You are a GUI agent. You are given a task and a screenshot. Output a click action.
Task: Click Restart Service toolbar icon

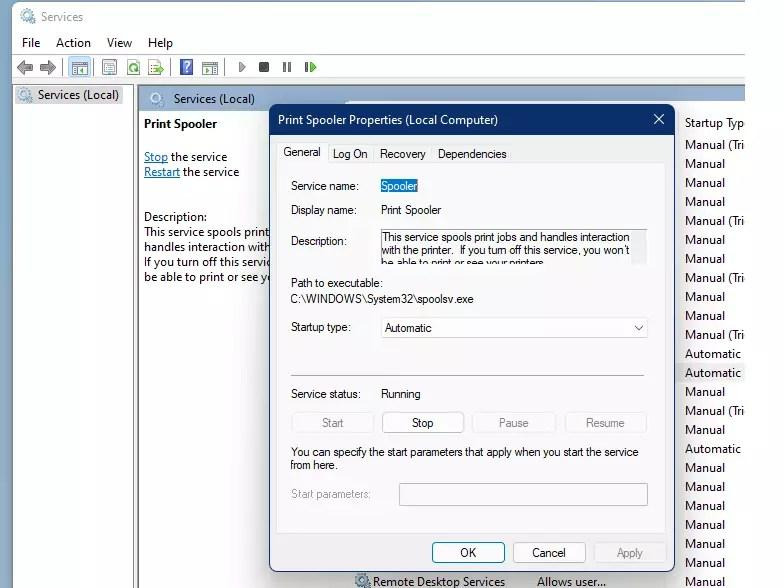pyautogui.click(x=310, y=67)
